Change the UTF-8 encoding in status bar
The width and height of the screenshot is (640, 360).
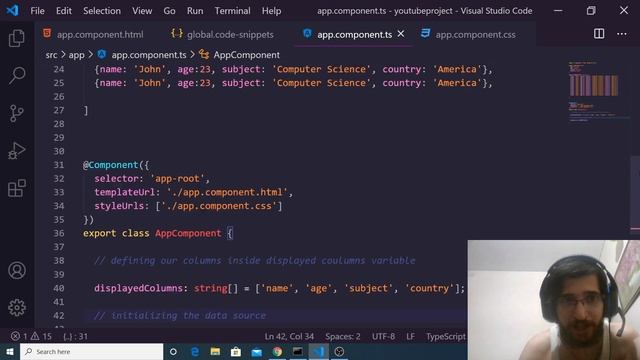click(x=383, y=336)
